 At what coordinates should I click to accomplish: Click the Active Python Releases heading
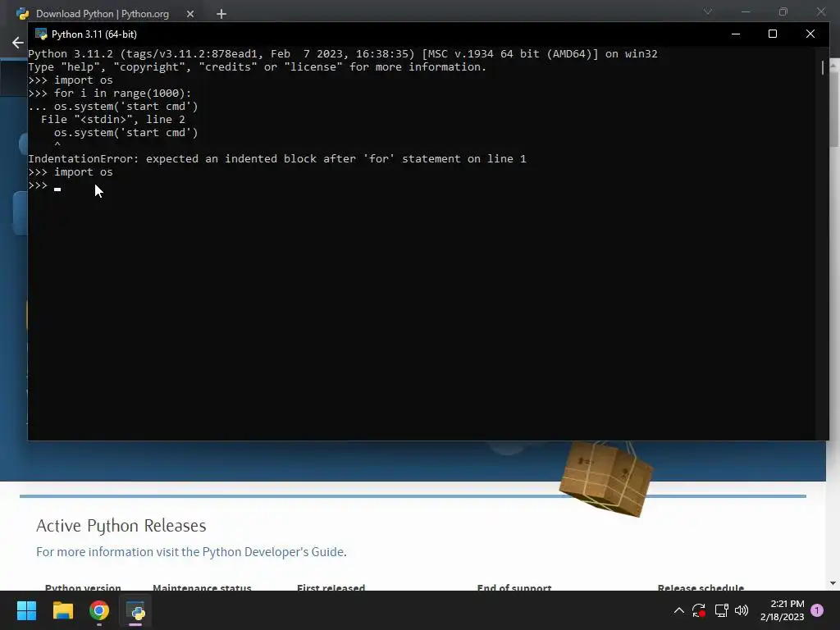click(121, 526)
